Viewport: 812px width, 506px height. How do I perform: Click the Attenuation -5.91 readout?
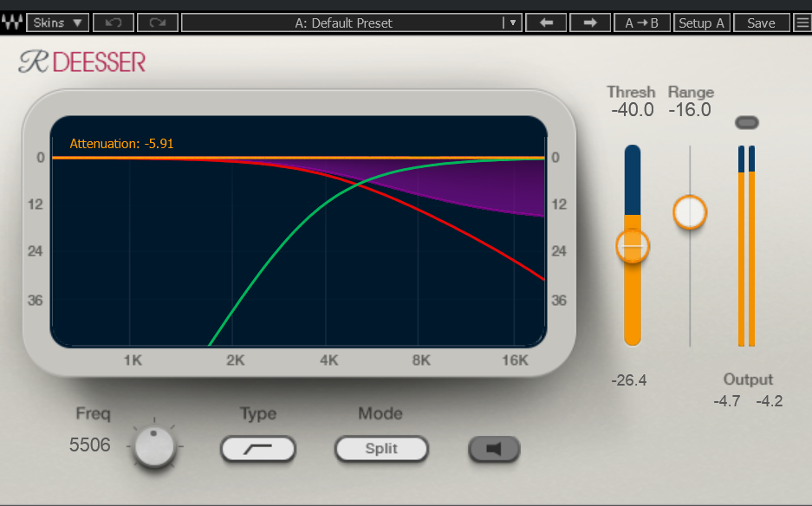[121, 144]
